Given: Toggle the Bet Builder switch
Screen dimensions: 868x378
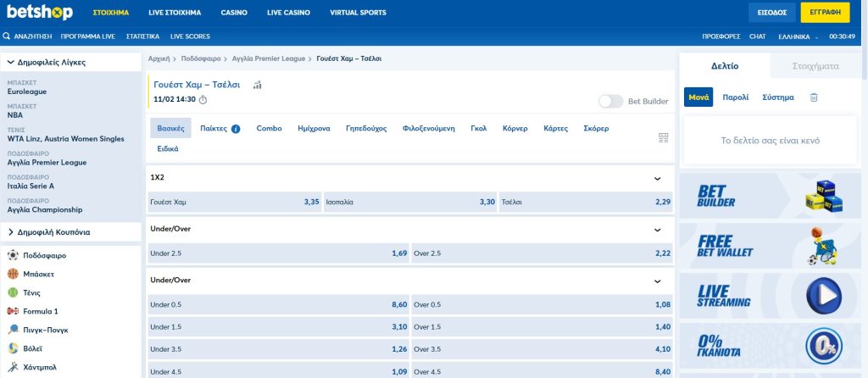Looking at the screenshot, I should tap(610, 101).
